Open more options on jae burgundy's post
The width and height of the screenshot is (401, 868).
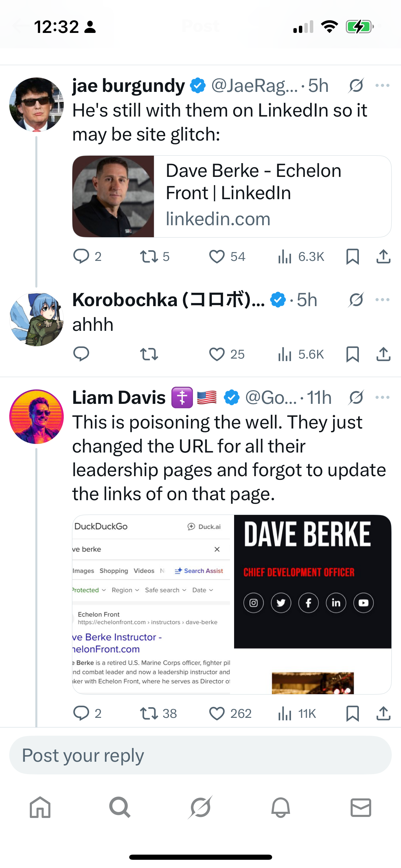coord(382,85)
